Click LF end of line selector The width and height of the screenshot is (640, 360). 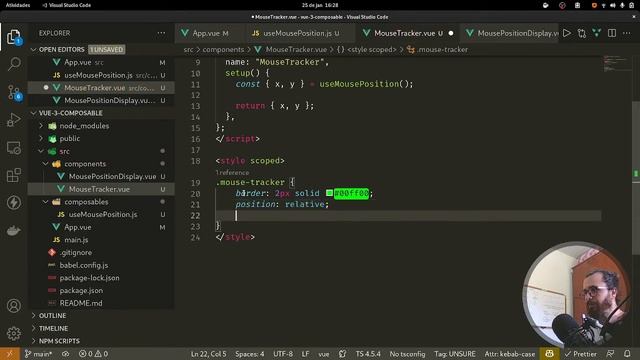click(x=305, y=354)
